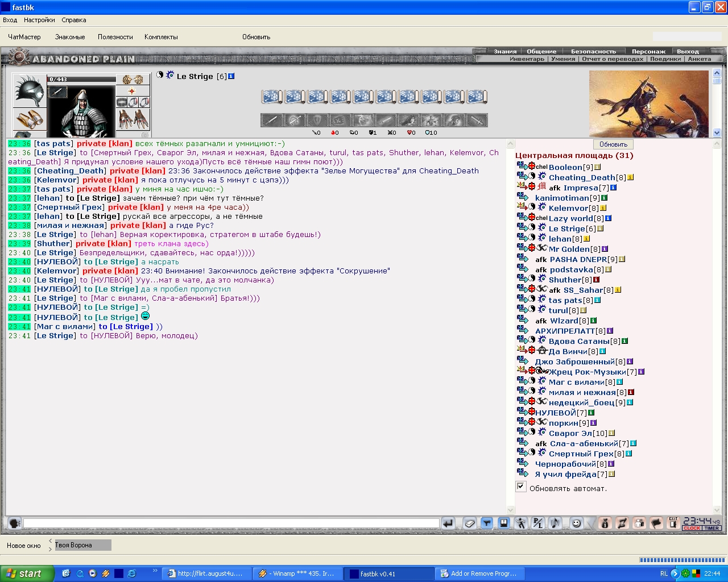Switch to Winamp taskbar window
The height and width of the screenshot is (582, 728).
(x=297, y=573)
